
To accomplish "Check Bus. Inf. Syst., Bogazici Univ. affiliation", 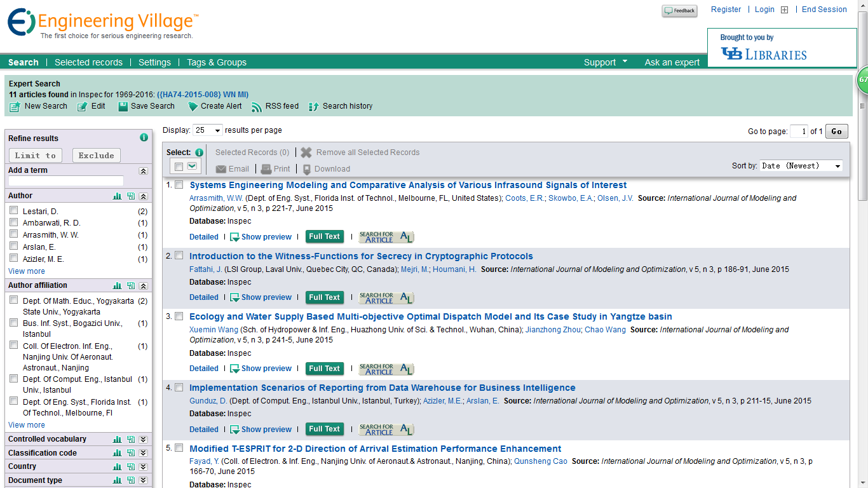I will (x=13, y=323).
